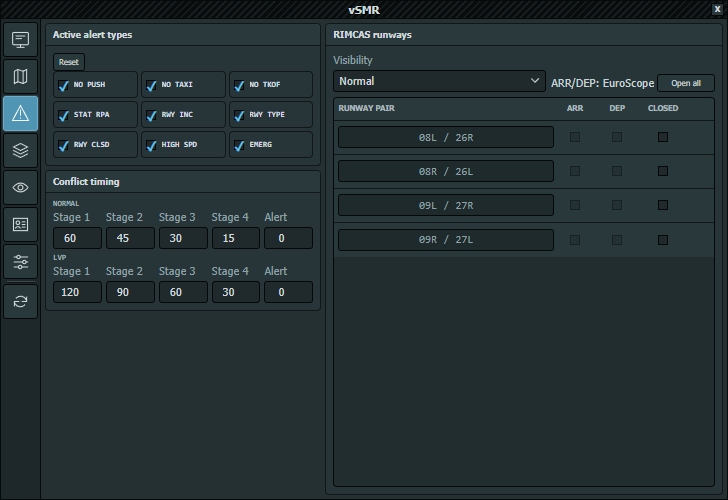Toggle the NO PUSH alert checkbox
The width and height of the screenshot is (728, 500).
pyautogui.click(x=64, y=85)
